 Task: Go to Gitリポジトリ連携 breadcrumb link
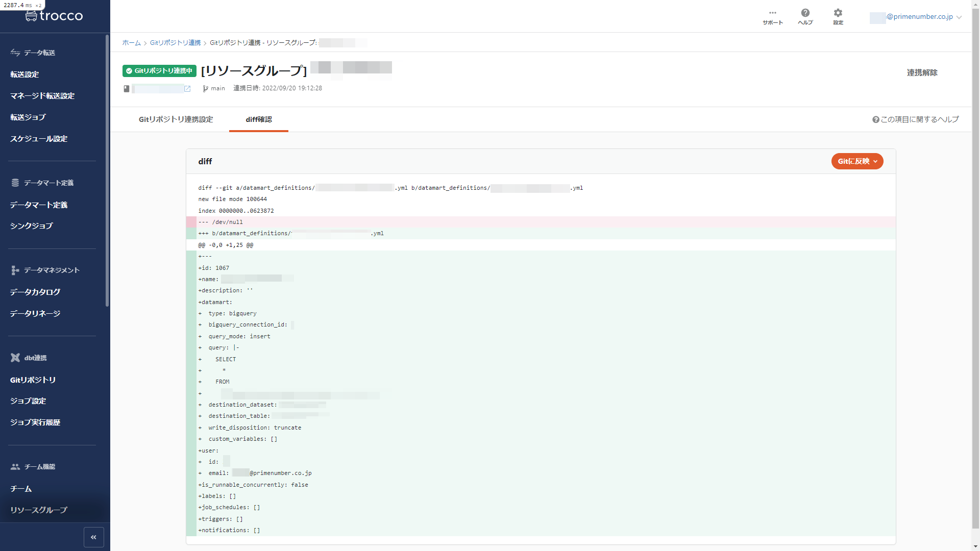(175, 43)
